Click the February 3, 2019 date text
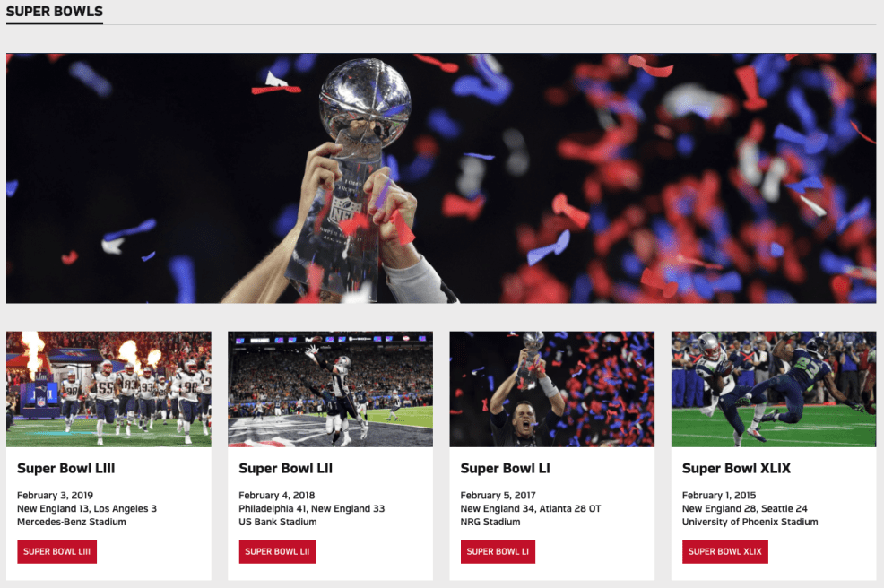The height and width of the screenshot is (588, 884). coord(55,496)
